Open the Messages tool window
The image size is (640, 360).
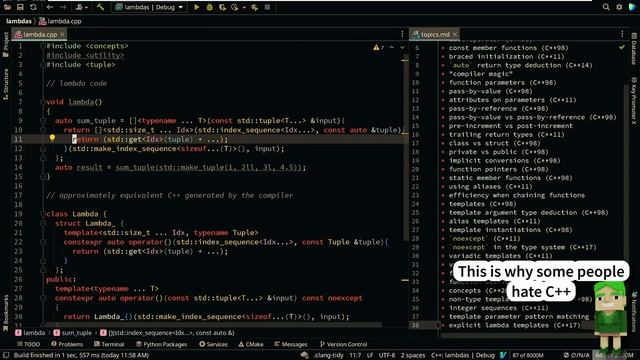coord(290,344)
